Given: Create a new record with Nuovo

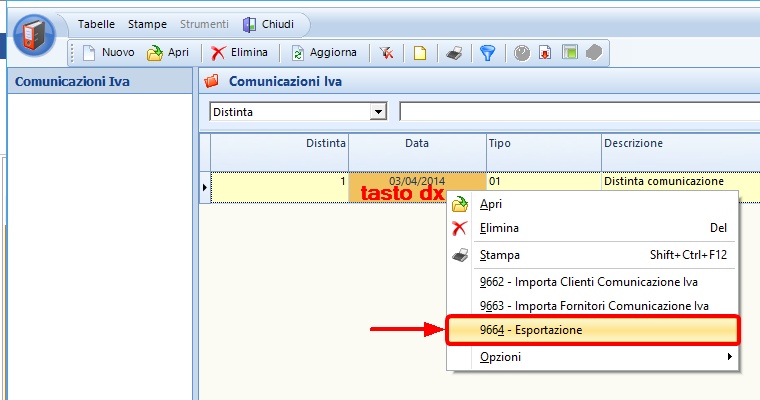Looking at the screenshot, I should coord(108,52).
